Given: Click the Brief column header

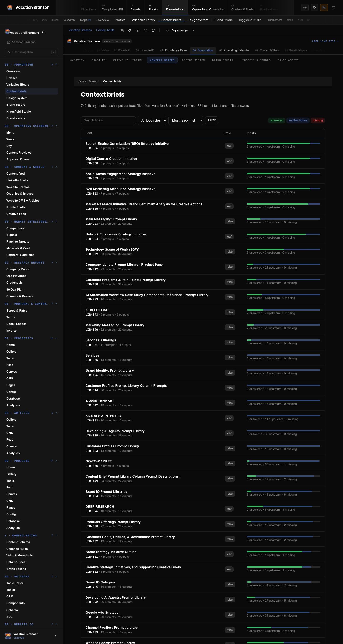Looking at the screenshot, I should (x=89, y=133).
